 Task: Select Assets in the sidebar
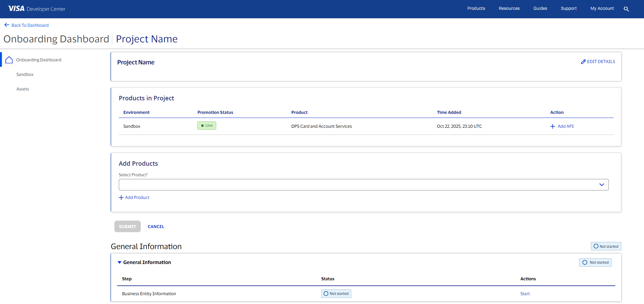pos(23,89)
